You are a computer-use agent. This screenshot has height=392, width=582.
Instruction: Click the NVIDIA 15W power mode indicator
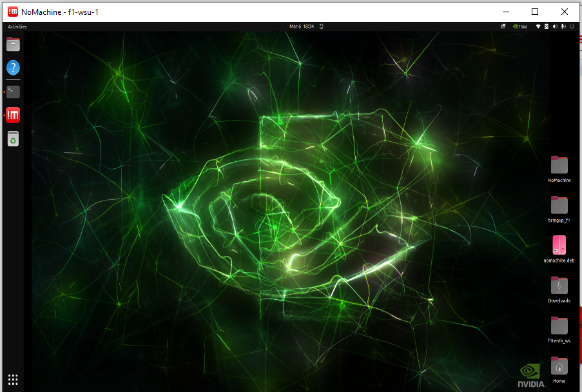(519, 26)
